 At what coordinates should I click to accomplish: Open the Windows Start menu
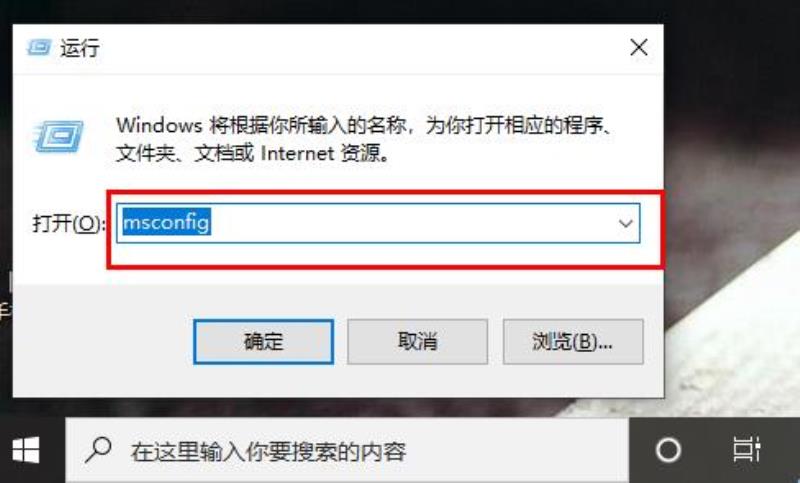(x=26, y=450)
